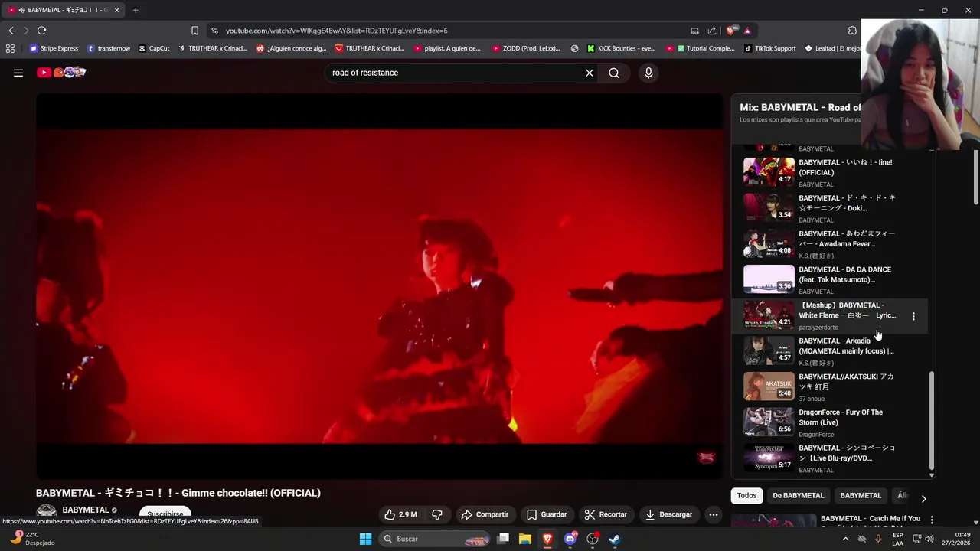Image resolution: width=980 pixels, height=551 pixels.
Task: Select the De BABYMETAL filter chip
Action: (x=798, y=495)
